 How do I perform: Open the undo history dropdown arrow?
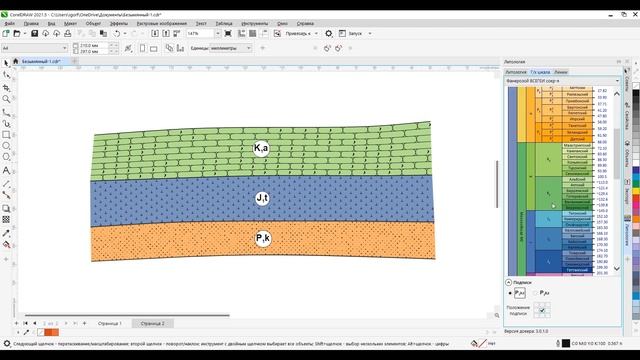point(125,33)
